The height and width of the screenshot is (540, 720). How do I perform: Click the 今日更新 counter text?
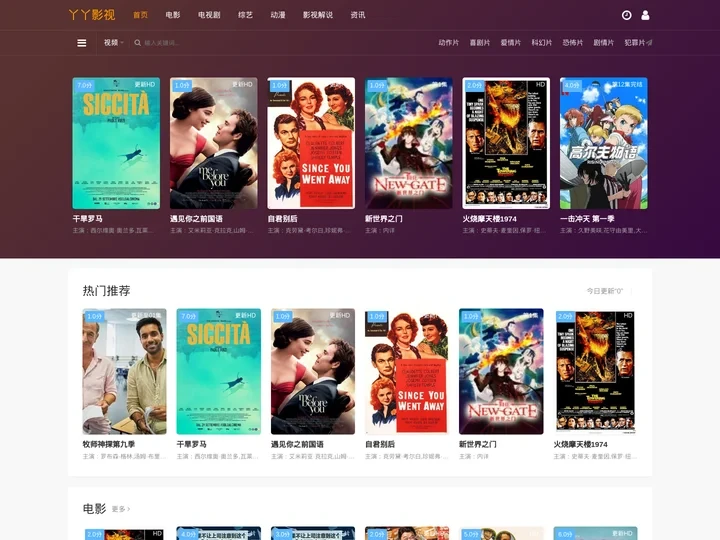click(605, 291)
